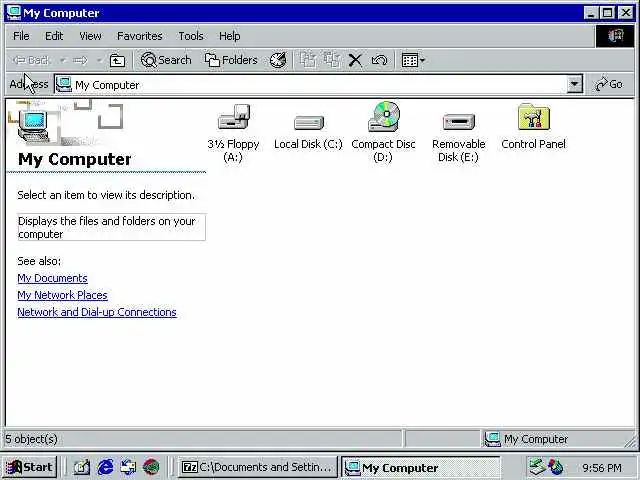Click the My Computer taskbar button
640x480 pixels.
pyautogui.click(x=420, y=467)
